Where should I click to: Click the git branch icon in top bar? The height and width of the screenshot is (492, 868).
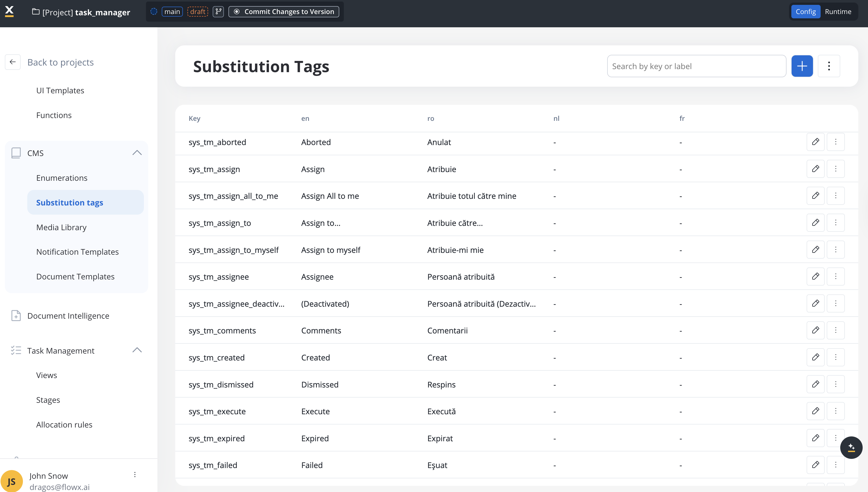point(219,11)
